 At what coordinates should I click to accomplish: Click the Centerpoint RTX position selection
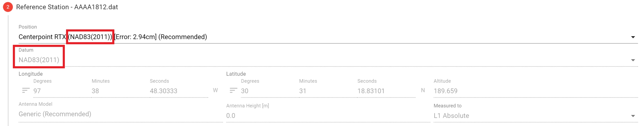coord(113,37)
